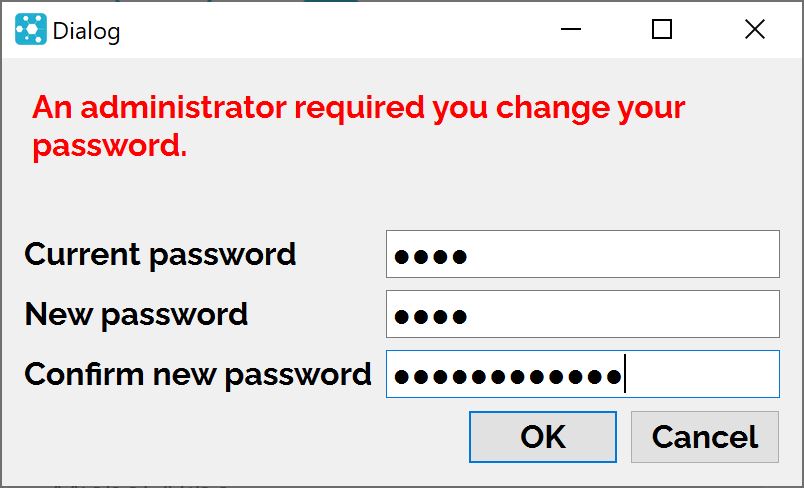Viewport: 804px width, 488px height.
Task: Confirm password change with OK
Action: pyautogui.click(x=543, y=437)
